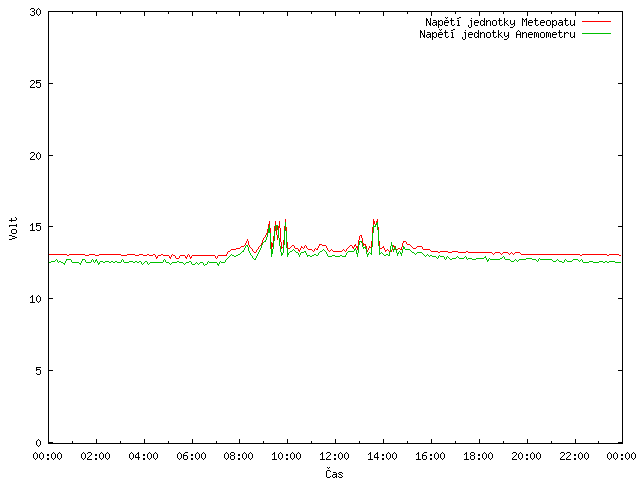Click the legend label 'Napětí jednotky Anemometru'

[497, 34]
